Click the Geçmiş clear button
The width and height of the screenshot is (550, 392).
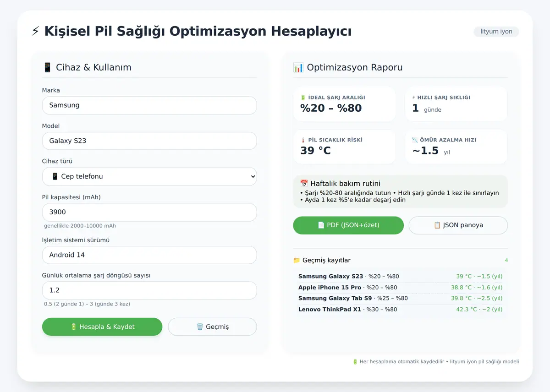[212, 327]
